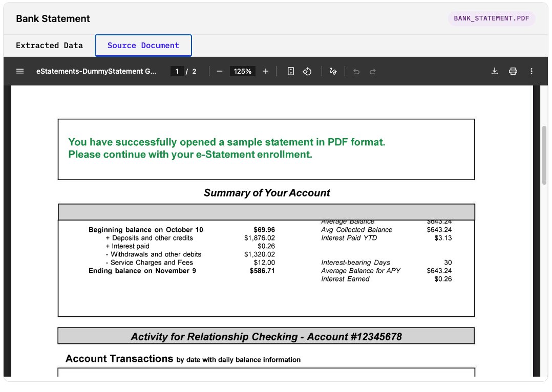This screenshot has width=552, height=392.
Task: Select the draw annotation tool
Action: [333, 71]
